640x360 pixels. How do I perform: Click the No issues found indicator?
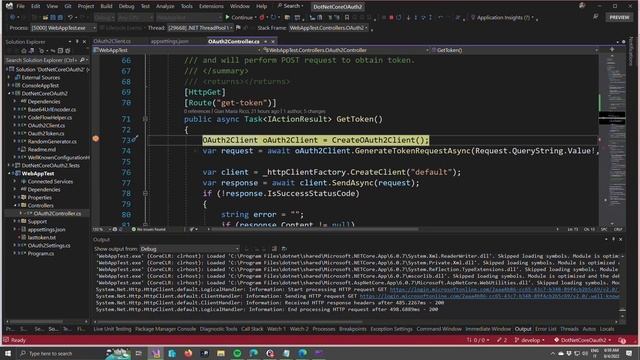pos(149,229)
